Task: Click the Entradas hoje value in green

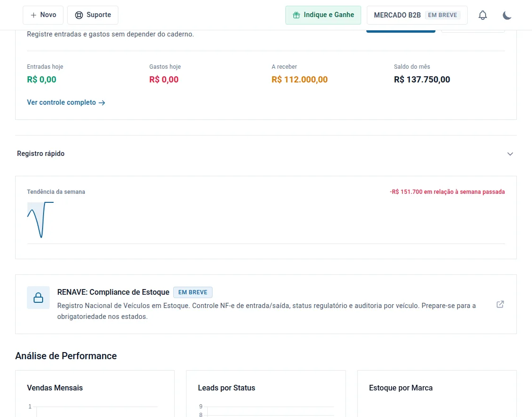Action: (x=42, y=80)
